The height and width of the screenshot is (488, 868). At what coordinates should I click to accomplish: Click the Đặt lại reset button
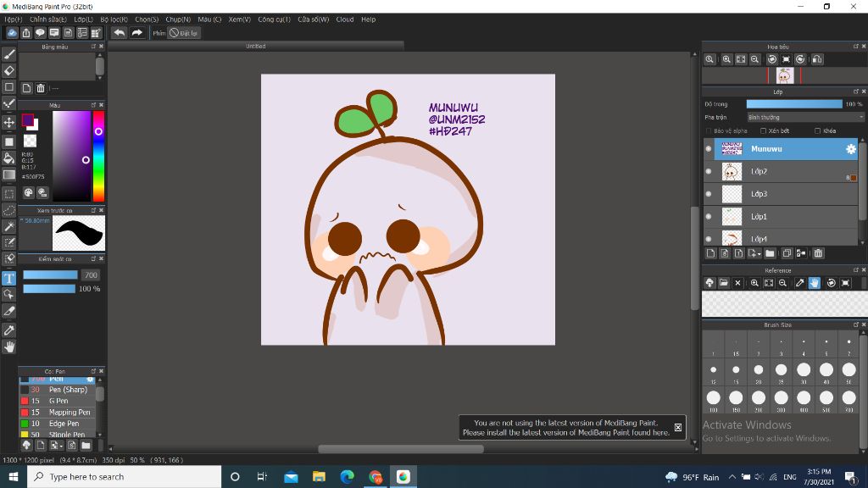tap(183, 33)
